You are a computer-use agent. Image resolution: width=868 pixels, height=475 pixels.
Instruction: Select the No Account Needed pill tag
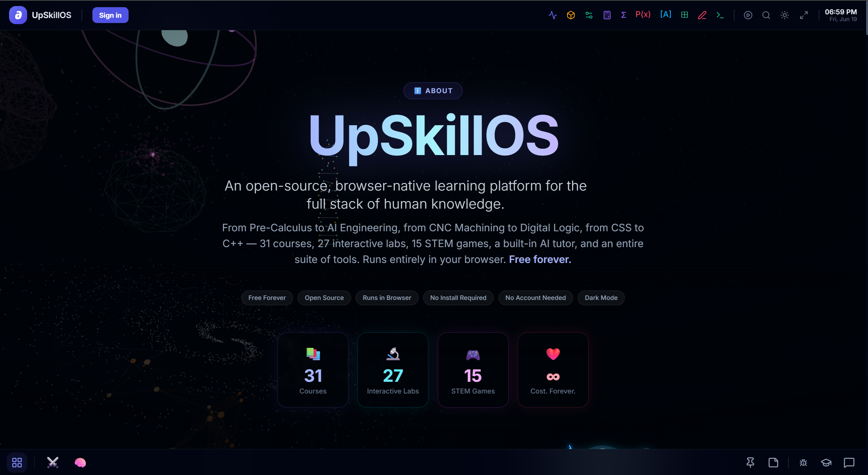tap(535, 298)
